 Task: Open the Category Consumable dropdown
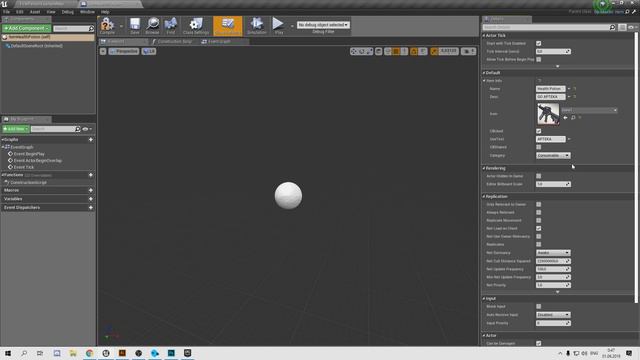tap(553, 156)
